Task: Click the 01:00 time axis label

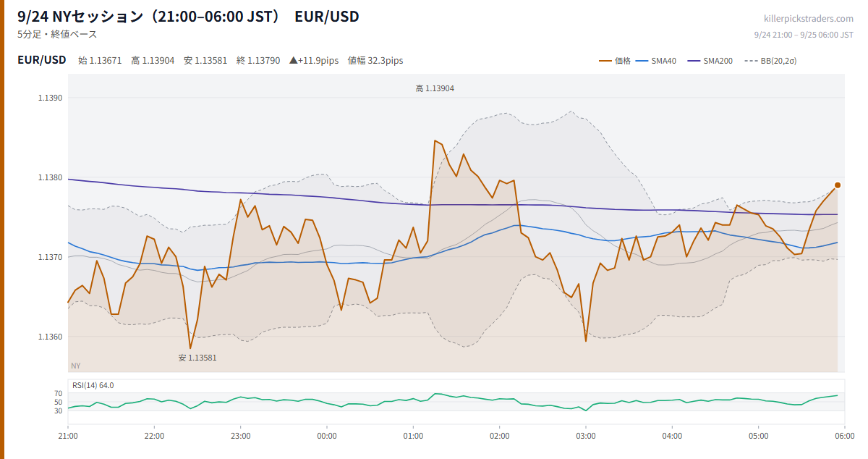Action: coord(413,436)
